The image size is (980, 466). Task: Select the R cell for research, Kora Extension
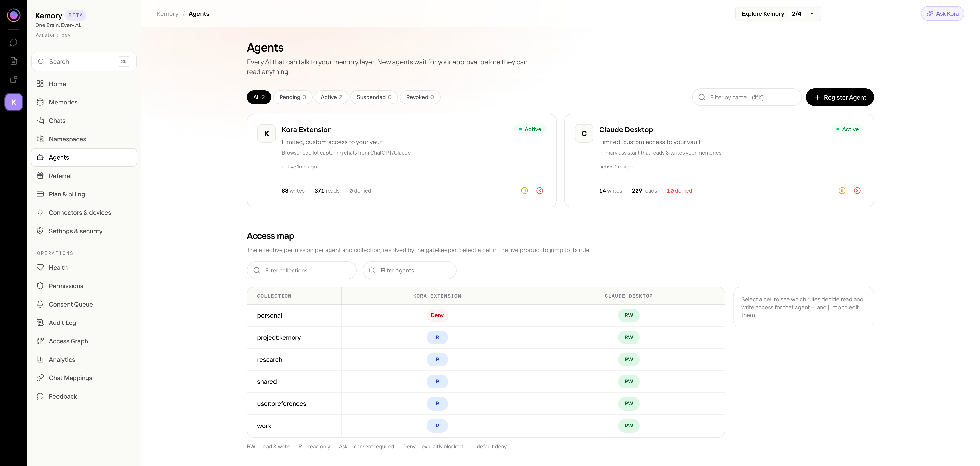coord(437,360)
